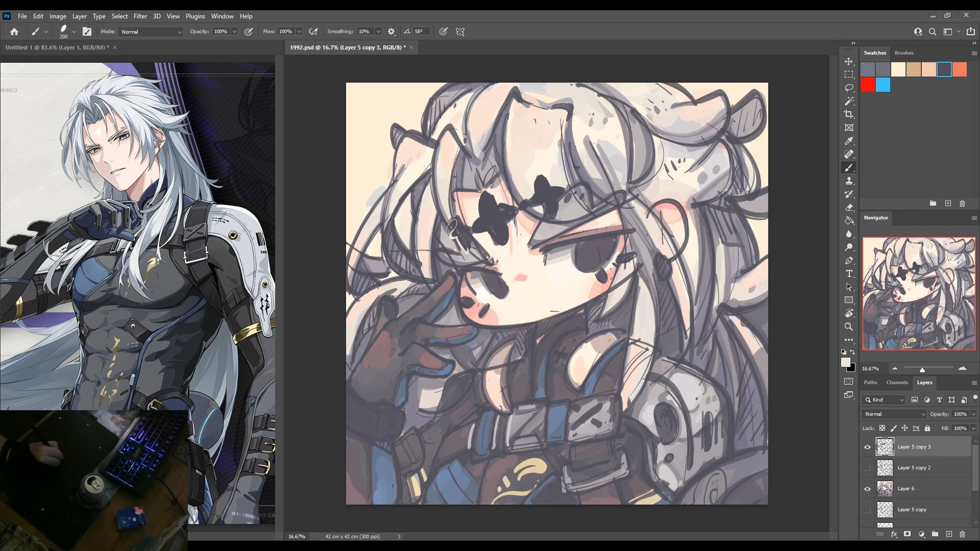Open the Share button in top bar
Image resolution: width=980 pixels, height=551 pixels.
pyautogui.click(x=971, y=32)
